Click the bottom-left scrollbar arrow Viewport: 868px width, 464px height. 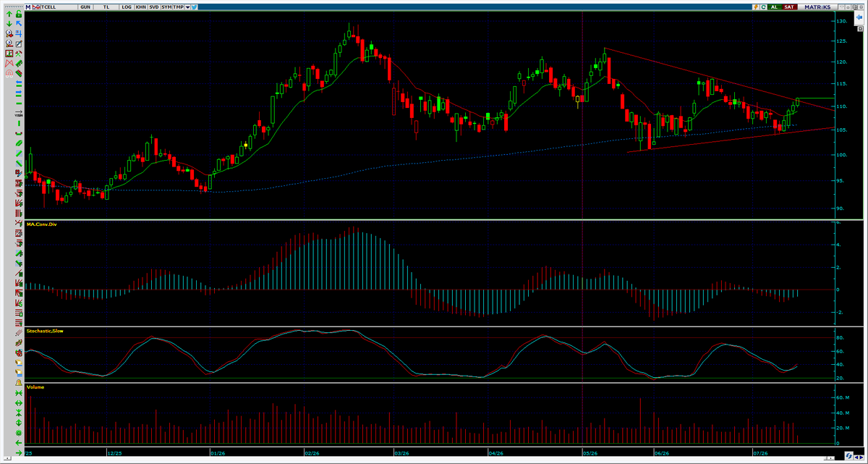tap(7, 458)
